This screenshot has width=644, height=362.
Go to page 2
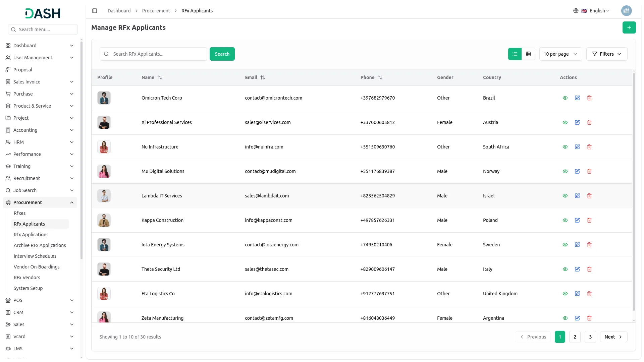[x=575, y=337]
